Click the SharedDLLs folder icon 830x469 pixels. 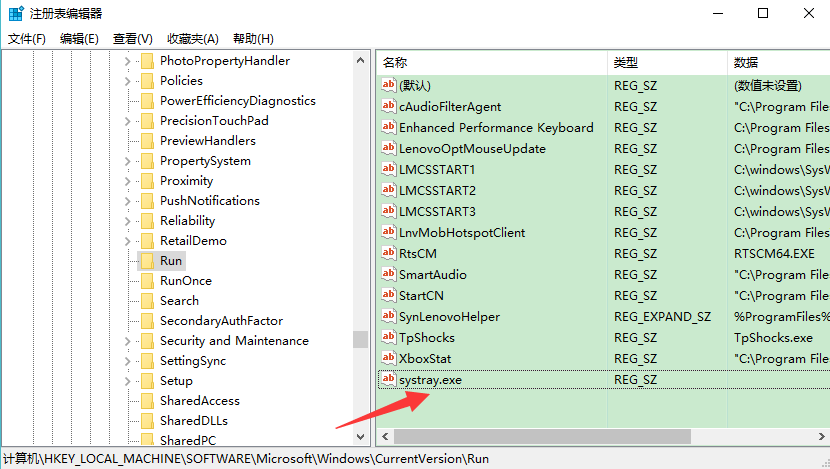click(x=148, y=421)
